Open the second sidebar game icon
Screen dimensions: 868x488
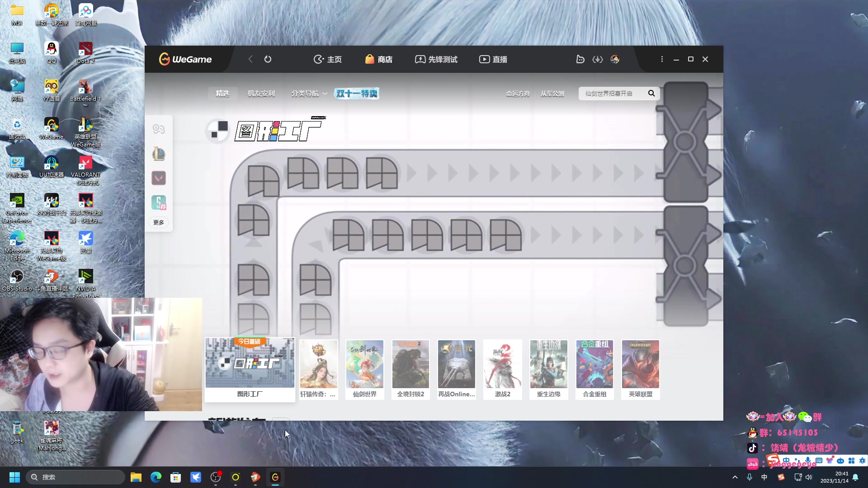tap(159, 154)
